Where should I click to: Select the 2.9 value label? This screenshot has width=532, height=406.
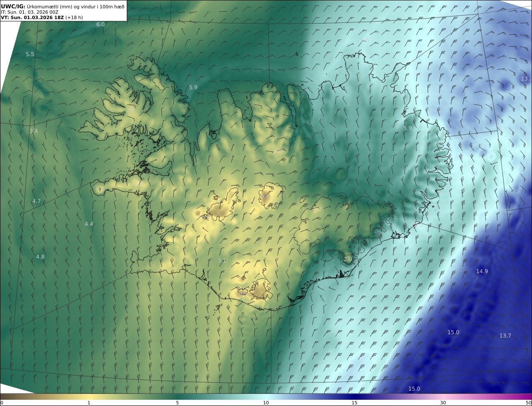[x=348, y=259]
